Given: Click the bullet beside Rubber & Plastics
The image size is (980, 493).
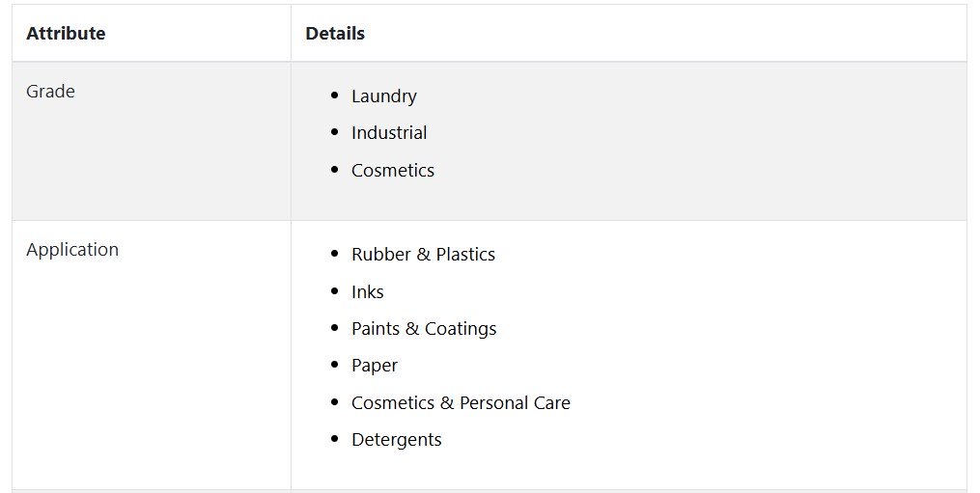Looking at the screenshot, I should [335, 254].
